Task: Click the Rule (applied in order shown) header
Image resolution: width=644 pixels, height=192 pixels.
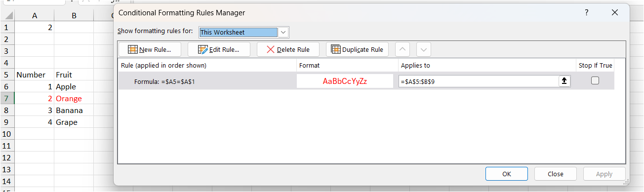Action: 207,65
